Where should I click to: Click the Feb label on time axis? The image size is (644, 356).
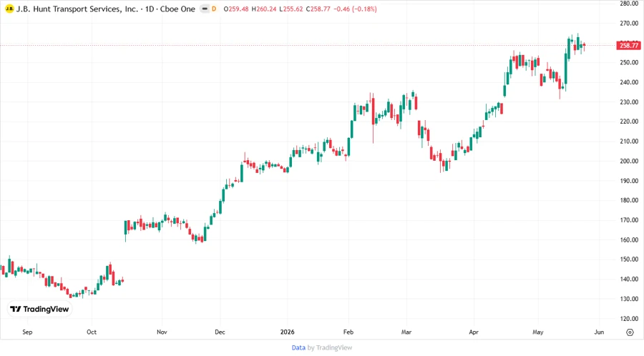348,332
